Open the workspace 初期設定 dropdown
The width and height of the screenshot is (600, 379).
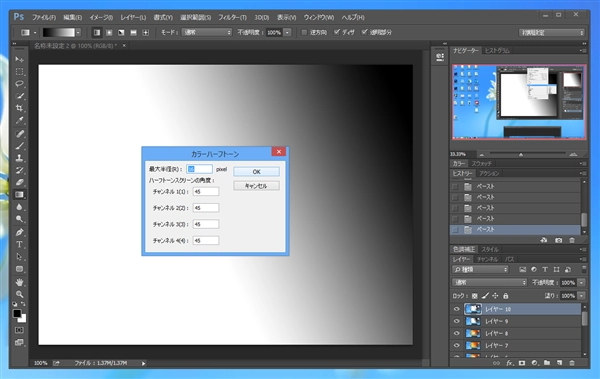[x=552, y=33]
